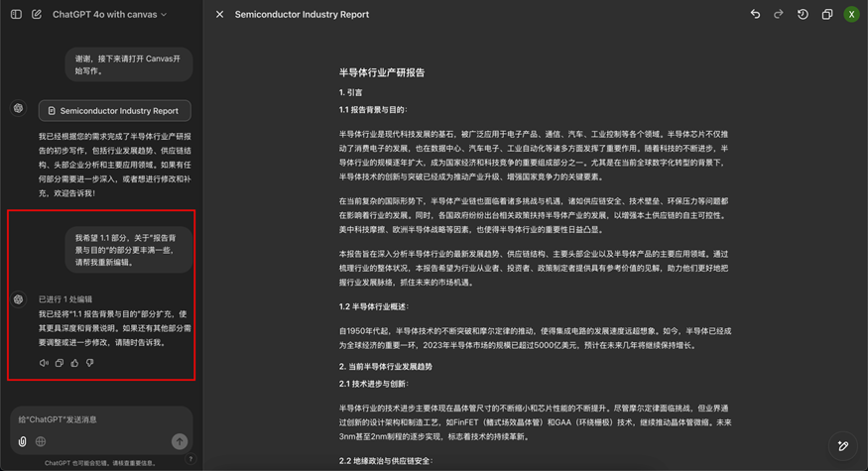This screenshot has width=868, height=471.
Task: Click the heading 2. 当前半导体行业发展趋势
Action: click(385, 367)
